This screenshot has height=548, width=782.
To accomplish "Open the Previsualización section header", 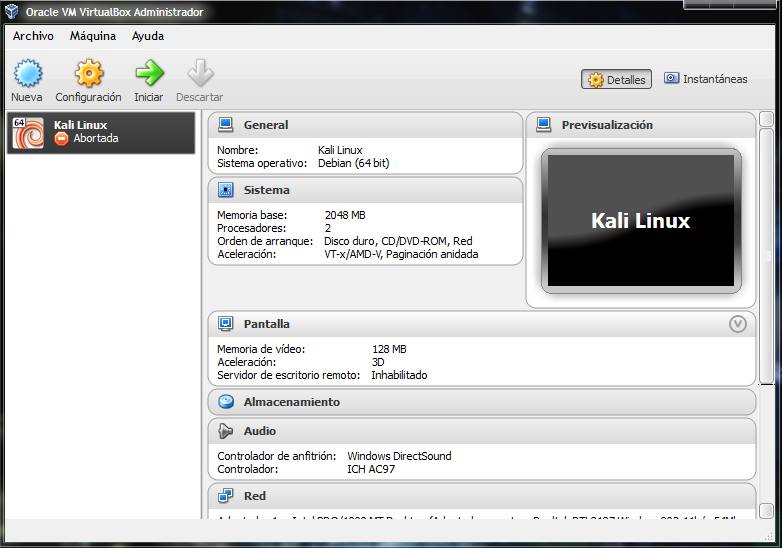I will click(641, 125).
